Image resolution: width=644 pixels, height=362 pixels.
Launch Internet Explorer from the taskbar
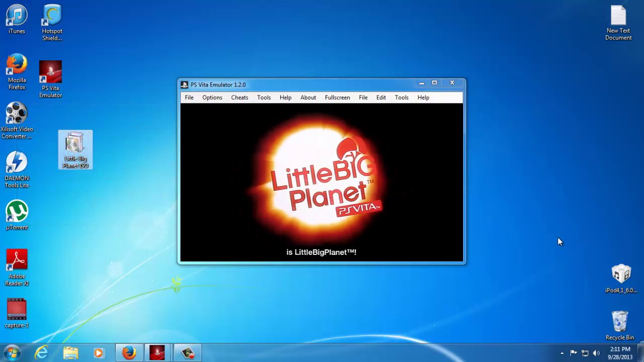coord(41,353)
